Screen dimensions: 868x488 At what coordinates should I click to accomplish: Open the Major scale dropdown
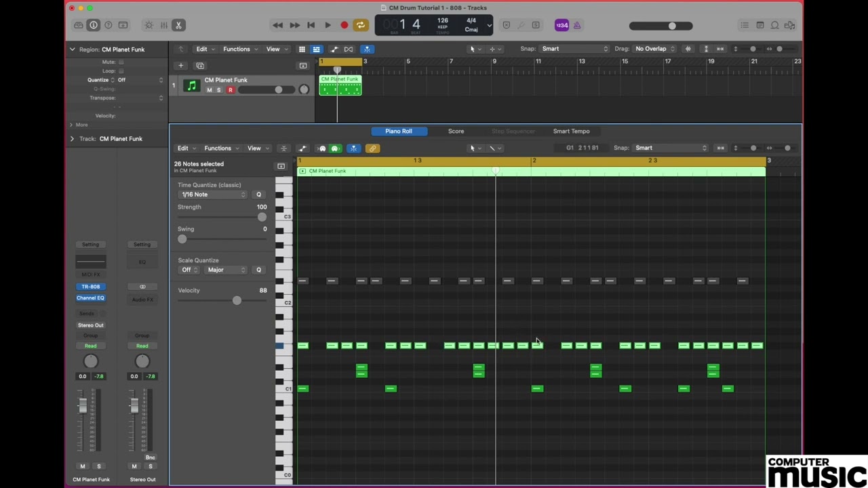[x=226, y=270]
